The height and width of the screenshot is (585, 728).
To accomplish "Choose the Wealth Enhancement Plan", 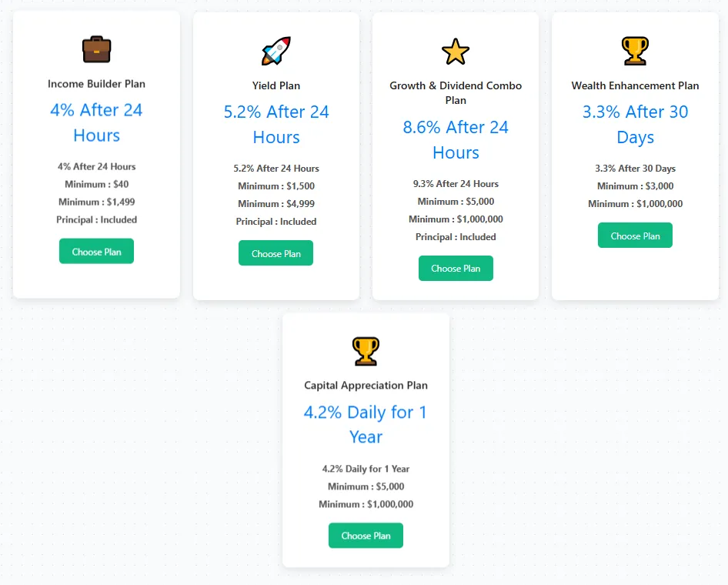I will [635, 236].
